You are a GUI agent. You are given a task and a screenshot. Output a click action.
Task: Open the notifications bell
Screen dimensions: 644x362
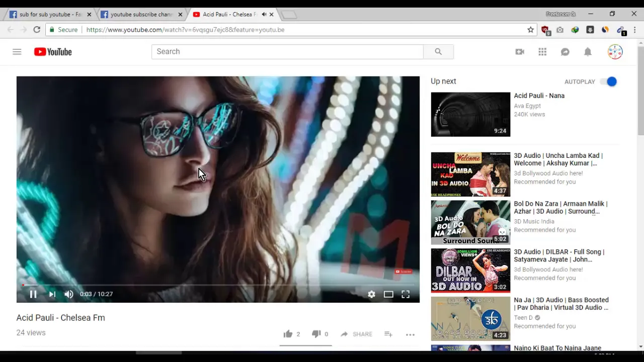588,52
